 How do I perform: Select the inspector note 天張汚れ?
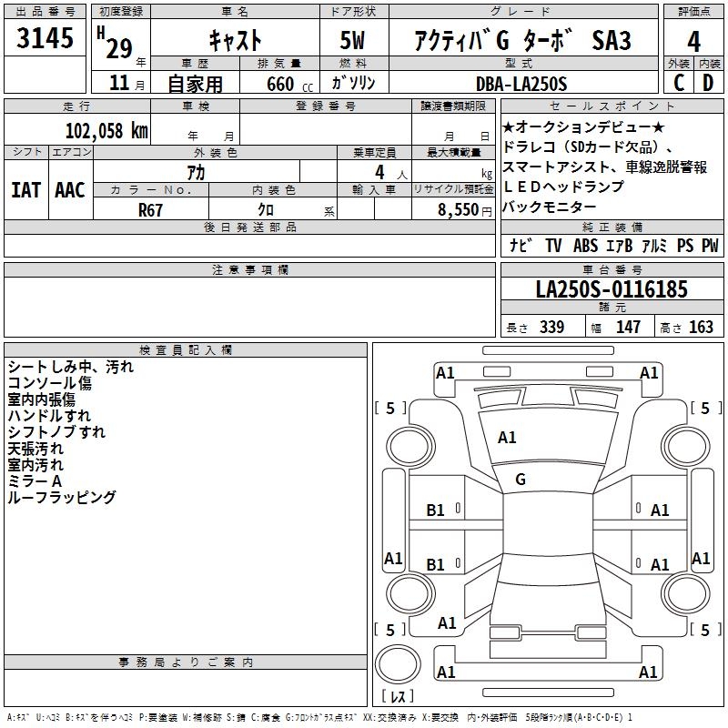(35, 449)
